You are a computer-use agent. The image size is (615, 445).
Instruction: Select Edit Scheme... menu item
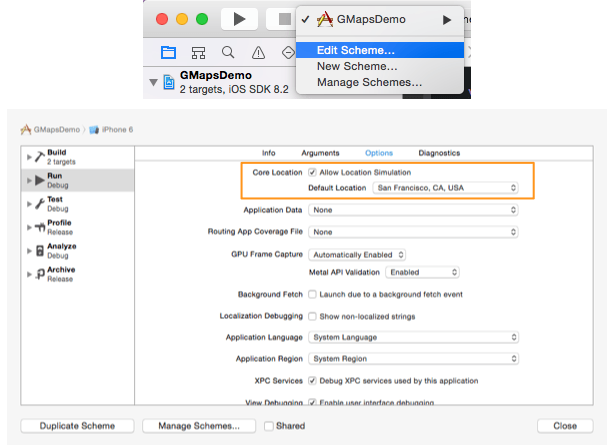pyautogui.click(x=355, y=50)
